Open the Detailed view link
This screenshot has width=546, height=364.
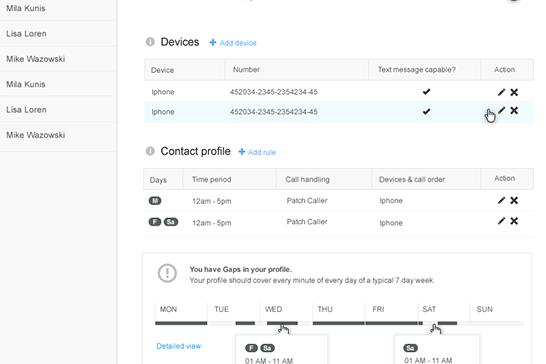point(179,346)
